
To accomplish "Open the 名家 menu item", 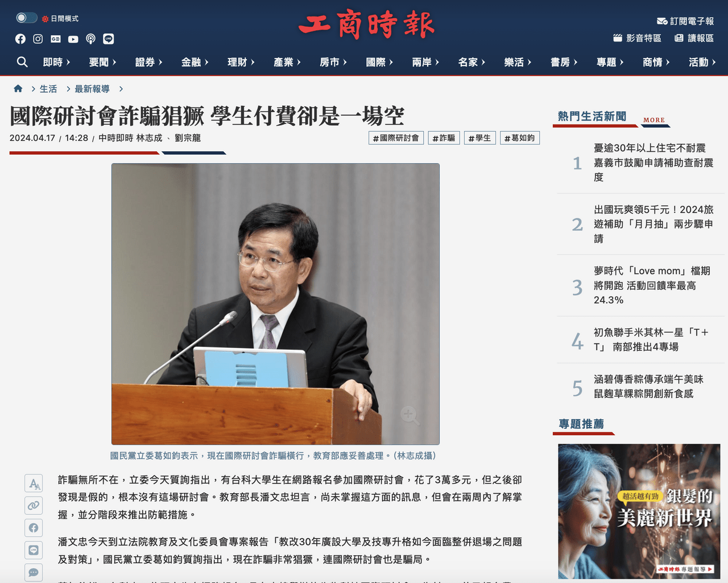I will click(471, 62).
